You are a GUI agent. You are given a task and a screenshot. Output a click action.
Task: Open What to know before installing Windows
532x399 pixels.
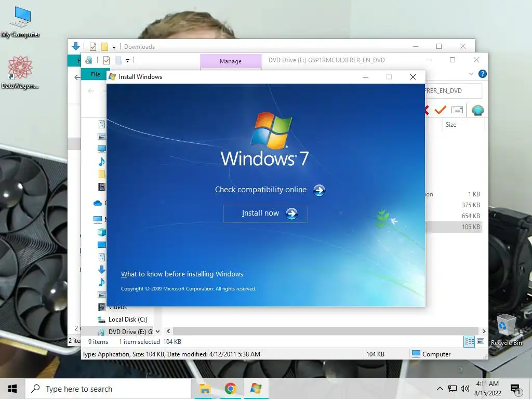pyautogui.click(x=182, y=274)
